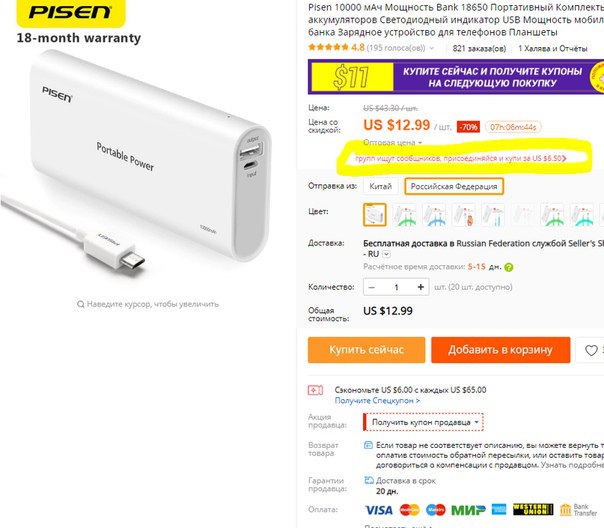Open Получите Спецкупон link

pyautogui.click(x=377, y=401)
